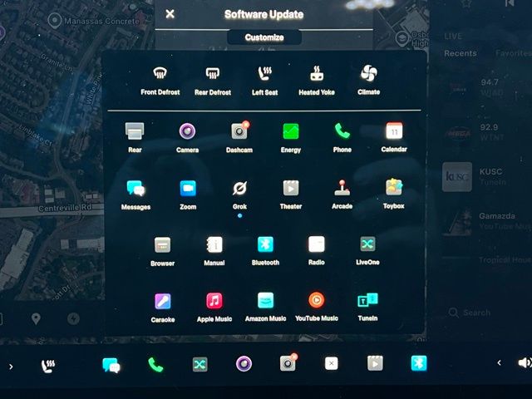Open the Dashcam app
Screen dimensions: 532x399
(x=239, y=131)
